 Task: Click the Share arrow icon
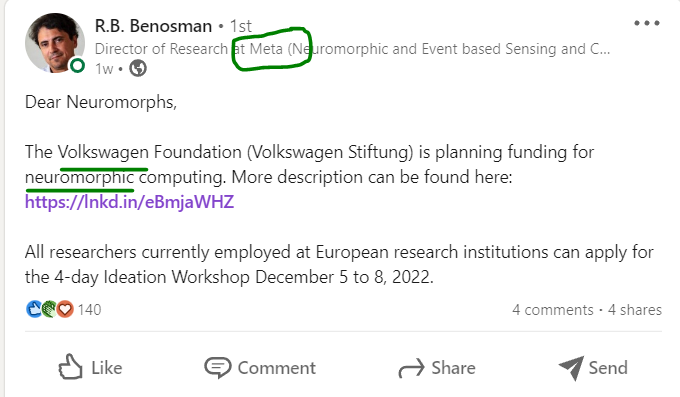(411, 368)
